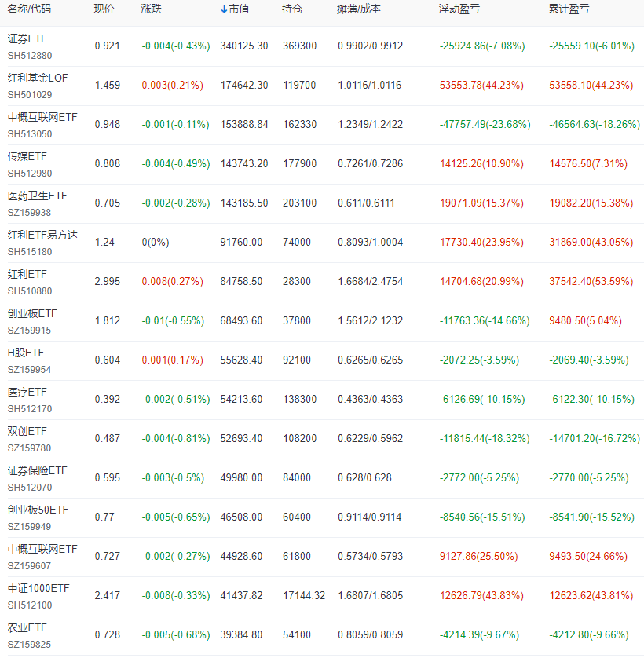Click cumulative profit 31869.00(43.05%)
This screenshot has width=644, height=658.
(591, 242)
